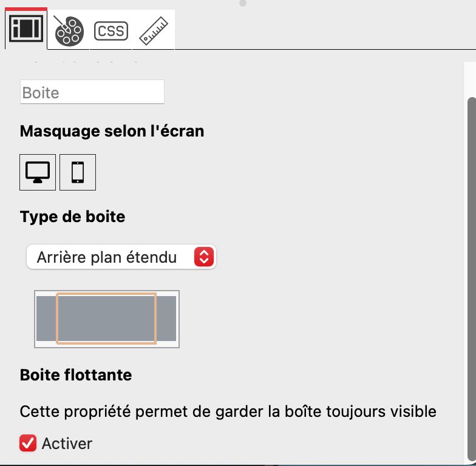Click the "Masquage selon l'écran" heading
The height and width of the screenshot is (466, 476).
(x=112, y=131)
